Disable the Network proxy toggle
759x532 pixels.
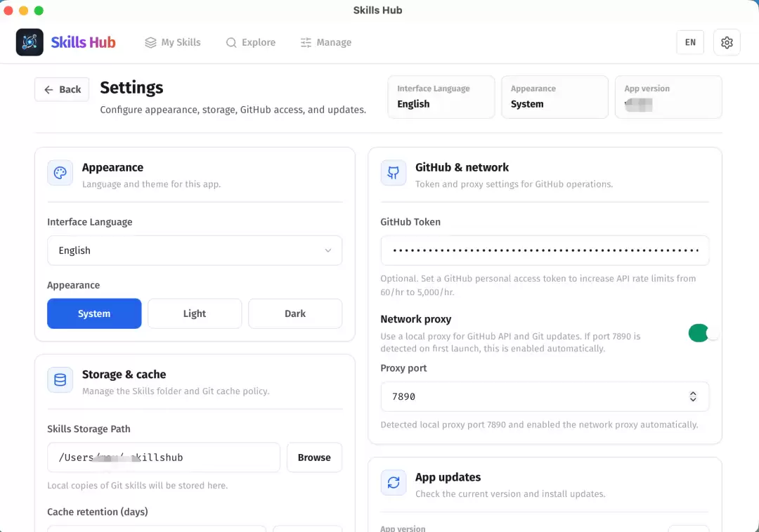703,333
